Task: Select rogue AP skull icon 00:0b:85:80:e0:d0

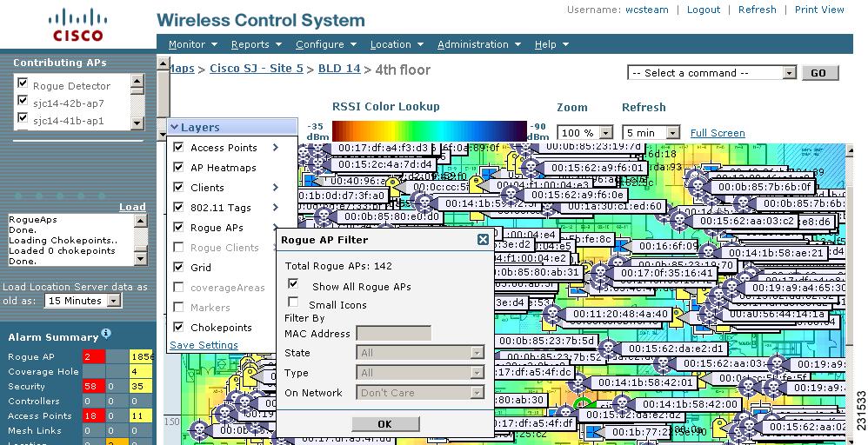Action: 322,216
